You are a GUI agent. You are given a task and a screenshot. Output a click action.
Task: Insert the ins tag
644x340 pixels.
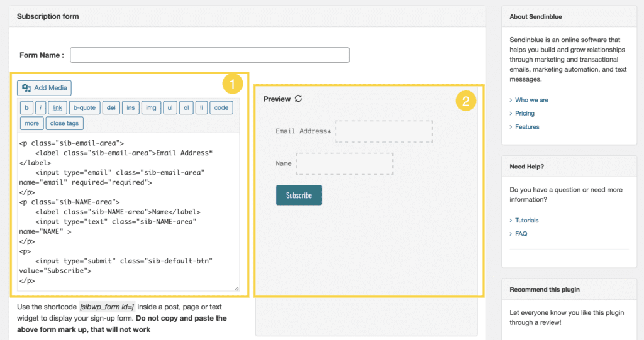(131, 107)
